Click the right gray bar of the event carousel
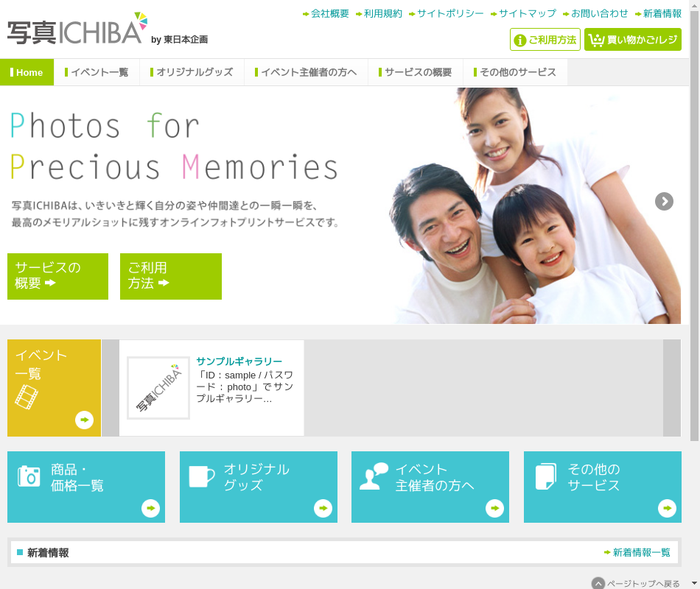Image resolution: width=700 pixels, height=589 pixels. [672, 388]
